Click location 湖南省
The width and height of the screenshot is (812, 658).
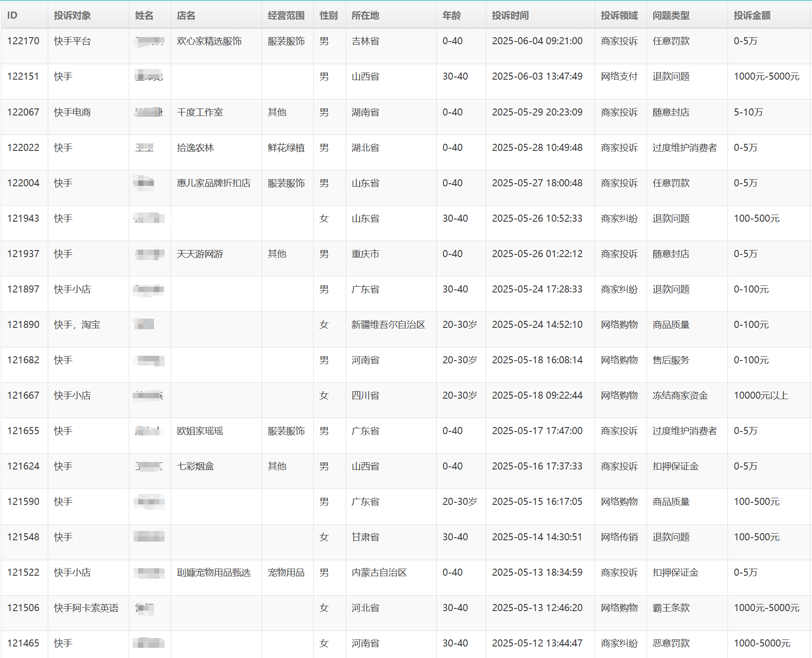(365, 112)
